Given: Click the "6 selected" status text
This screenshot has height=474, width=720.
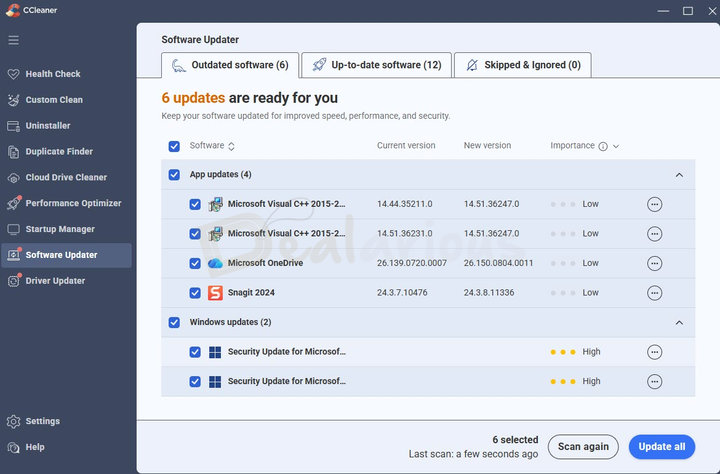Looking at the screenshot, I should tap(515, 440).
